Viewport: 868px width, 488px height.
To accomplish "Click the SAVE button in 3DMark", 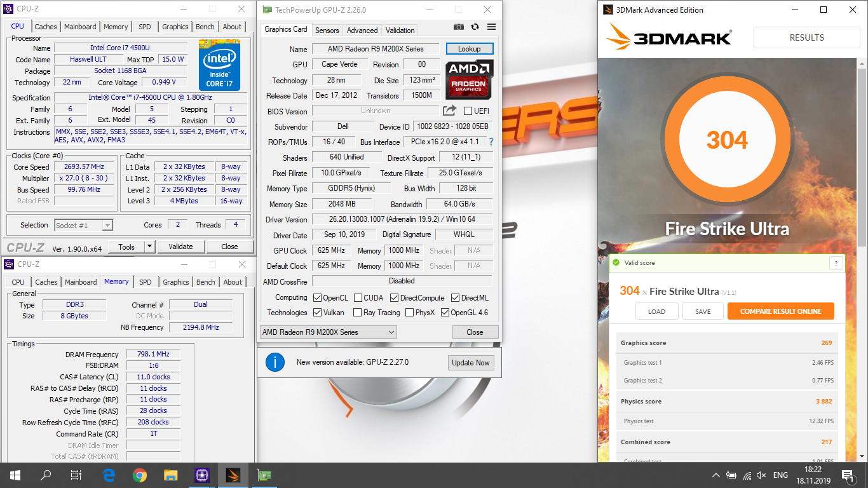I will pyautogui.click(x=703, y=311).
